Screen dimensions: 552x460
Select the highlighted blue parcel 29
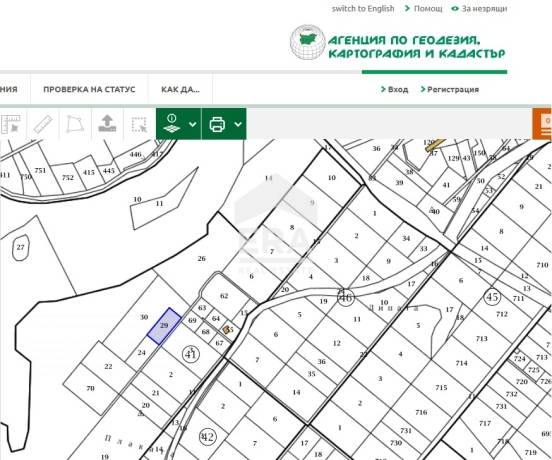[164, 326]
